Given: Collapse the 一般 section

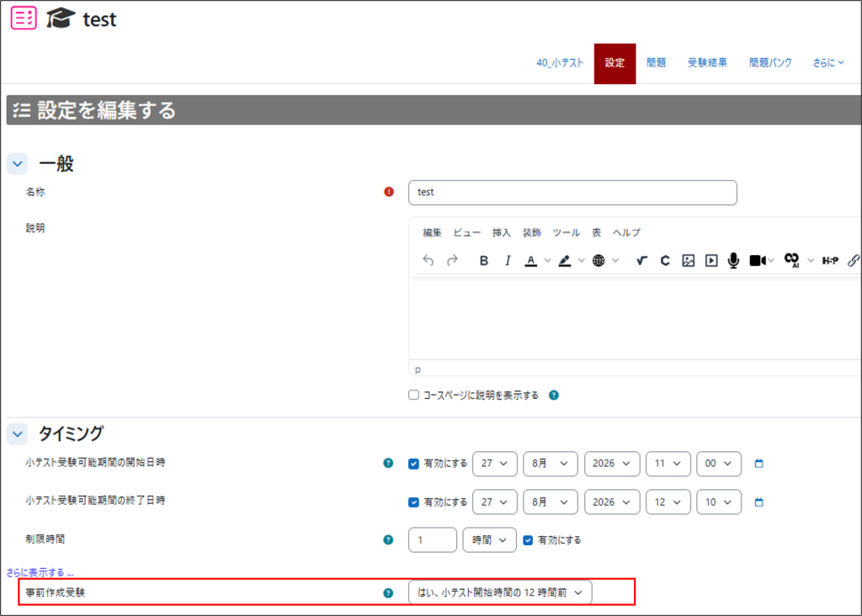Looking at the screenshot, I should point(17,164).
